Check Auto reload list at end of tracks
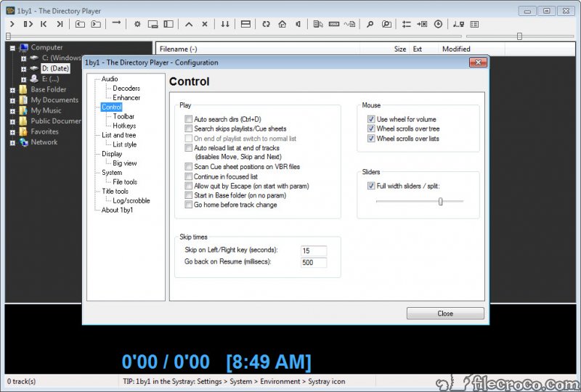 pos(188,148)
